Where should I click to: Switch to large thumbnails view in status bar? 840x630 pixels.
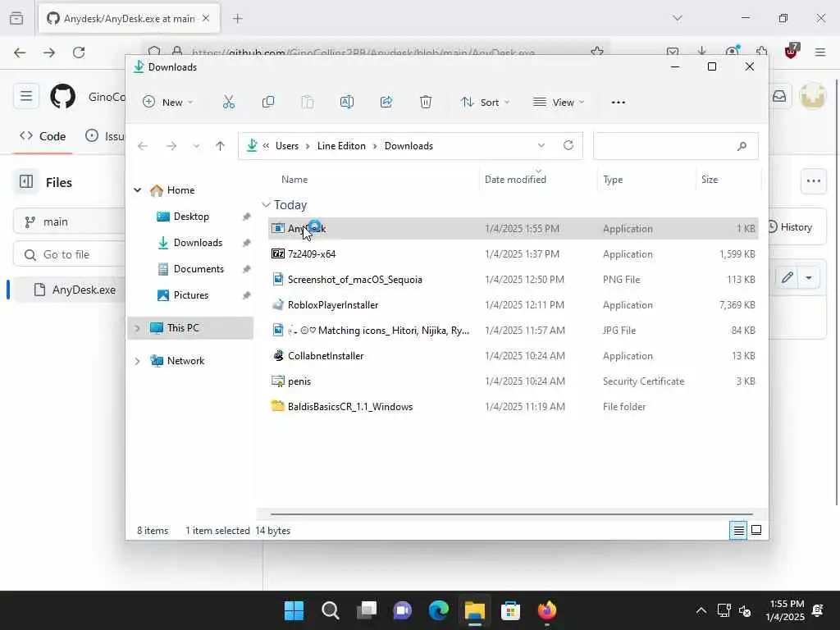(756, 531)
